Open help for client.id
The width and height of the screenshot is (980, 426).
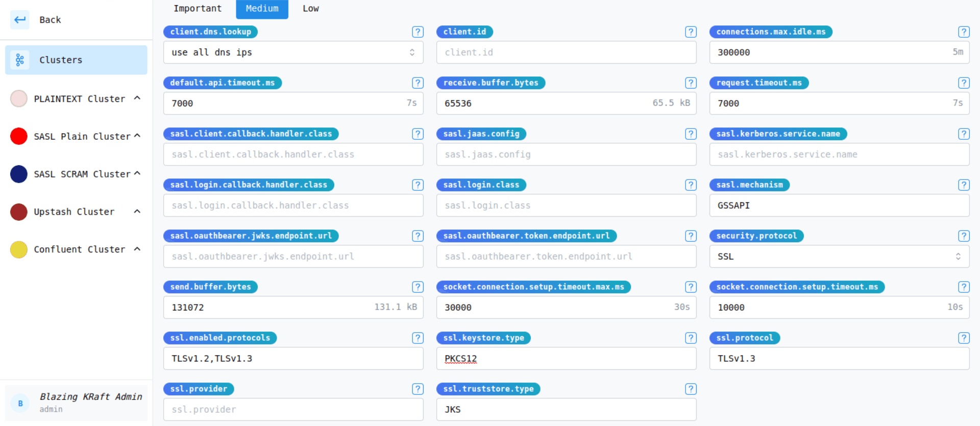point(691,32)
